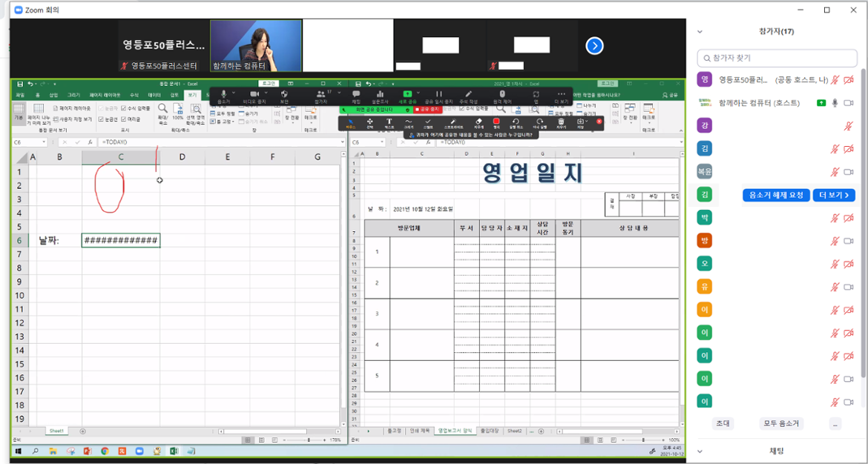The width and height of the screenshot is (868, 464).
Task: Collapse the participants panel chevron
Action: click(700, 32)
